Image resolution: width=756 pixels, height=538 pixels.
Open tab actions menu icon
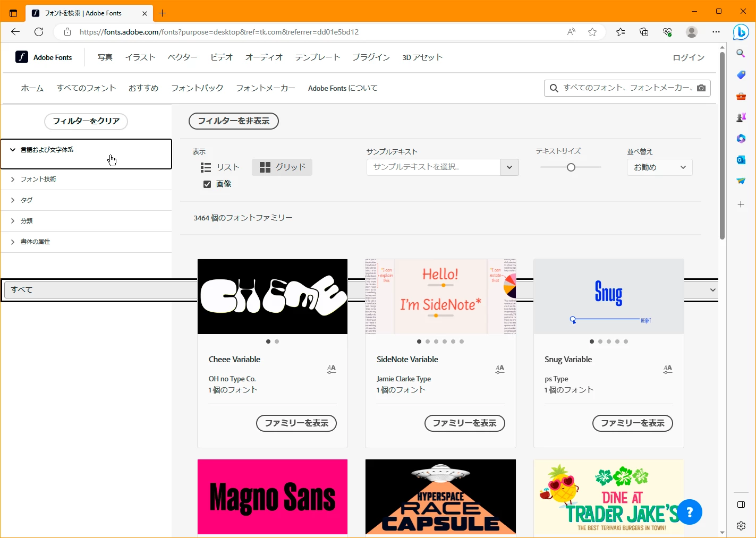pos(13,13)
